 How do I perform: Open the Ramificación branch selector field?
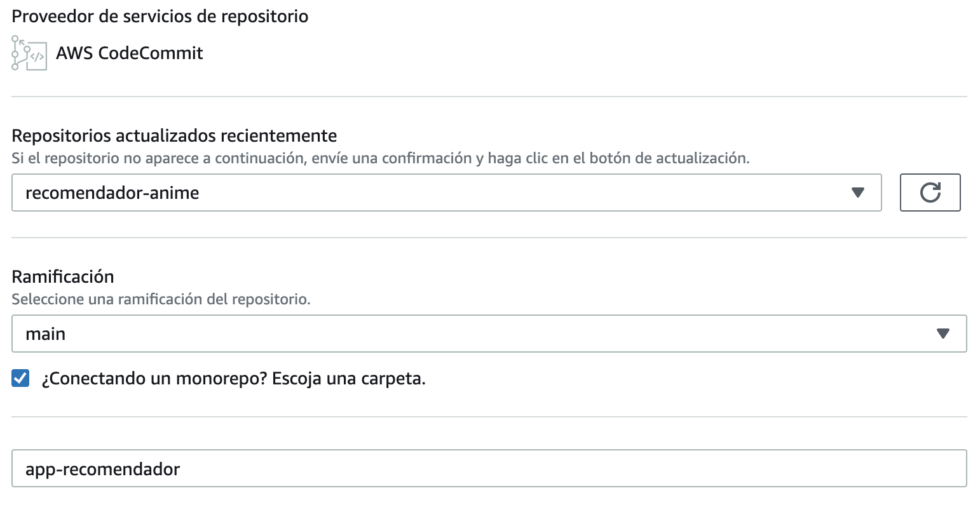click(489, 334)
